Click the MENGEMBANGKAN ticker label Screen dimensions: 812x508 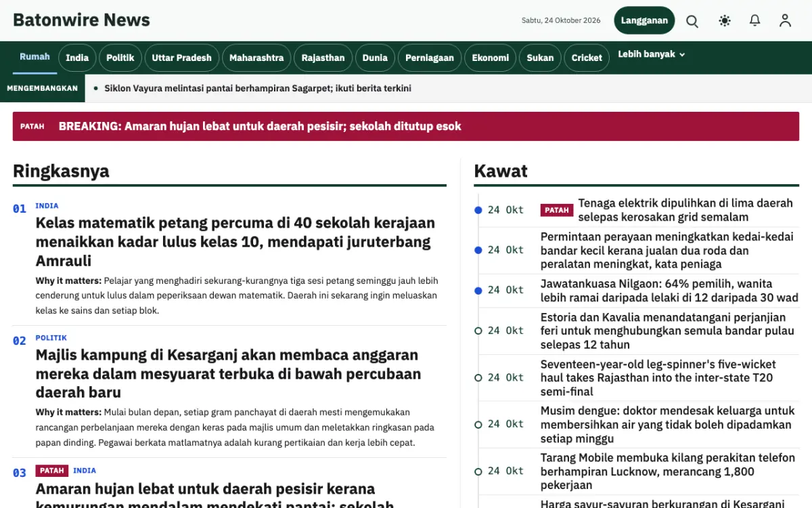pos(43,88)
